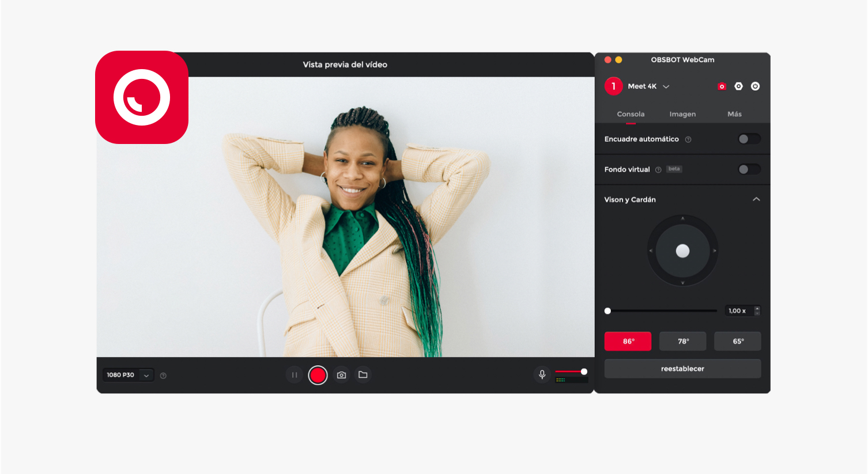Open the 1080 P30 resolution dropdown
Image resolution: width=868 pixels, height=474 pixels.
coord(128,375)
